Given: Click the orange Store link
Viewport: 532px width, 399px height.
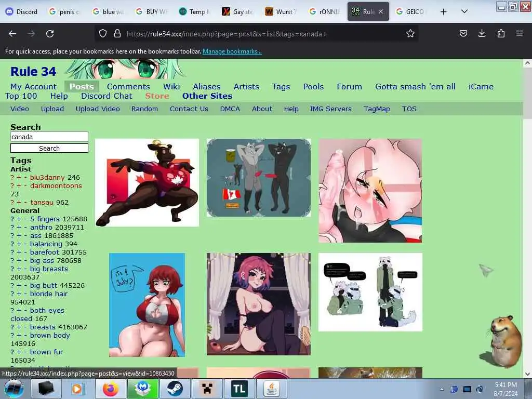Looking at the screenshot, I should [157, 96].
